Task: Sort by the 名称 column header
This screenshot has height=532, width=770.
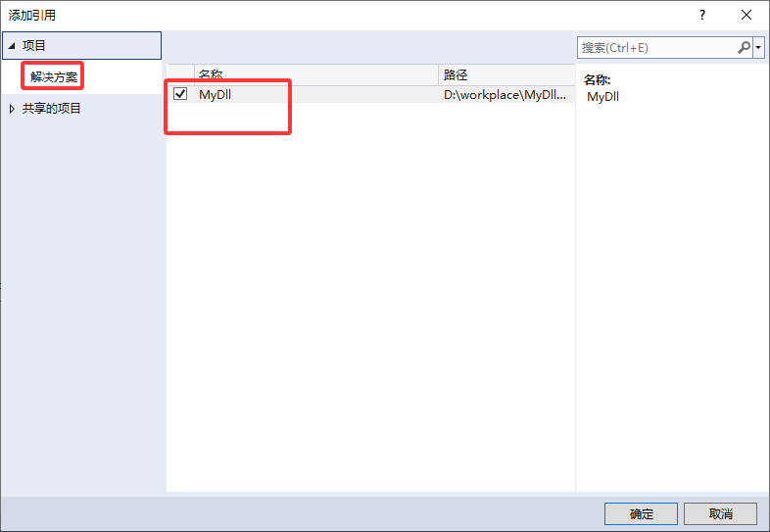Action: click(316, 74)
